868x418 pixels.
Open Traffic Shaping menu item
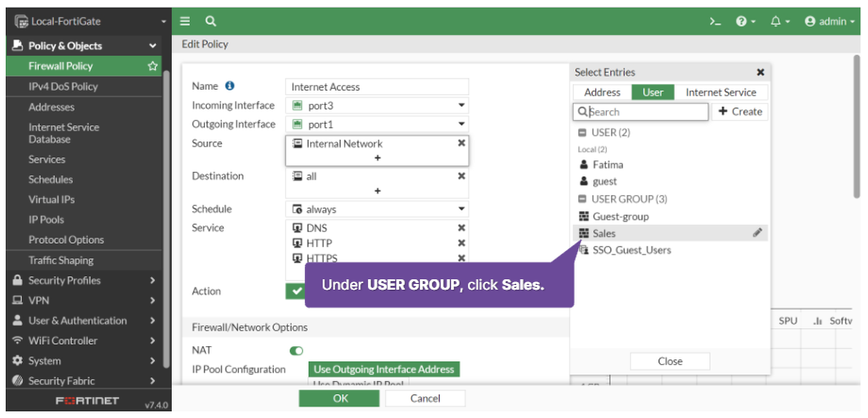click(61, 260)
